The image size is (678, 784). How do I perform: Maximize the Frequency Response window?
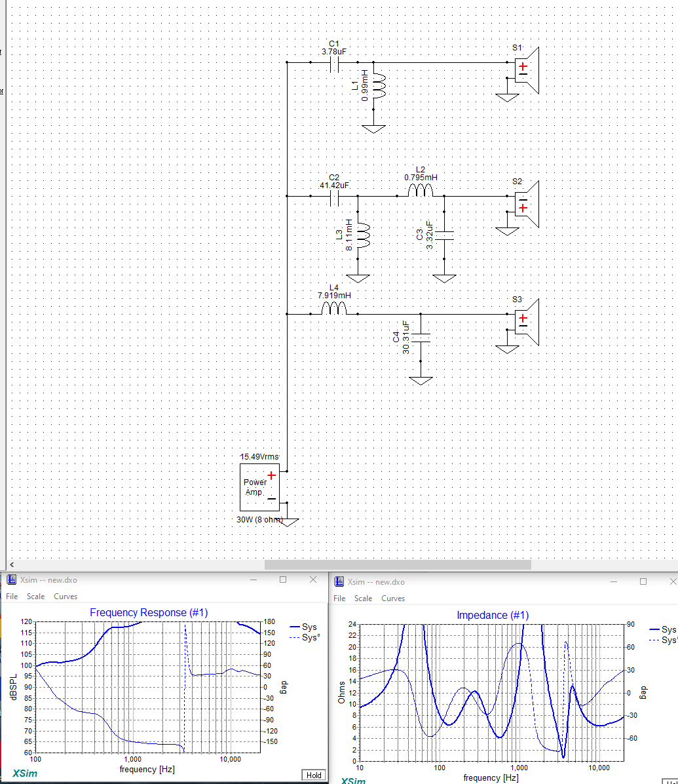tap(283, 579)
